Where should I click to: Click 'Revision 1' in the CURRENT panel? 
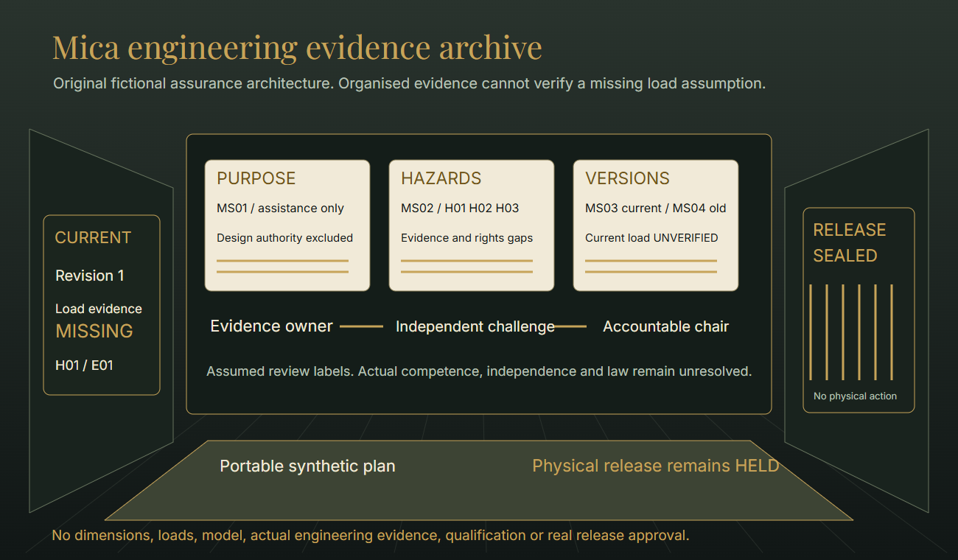click(90, 276)
